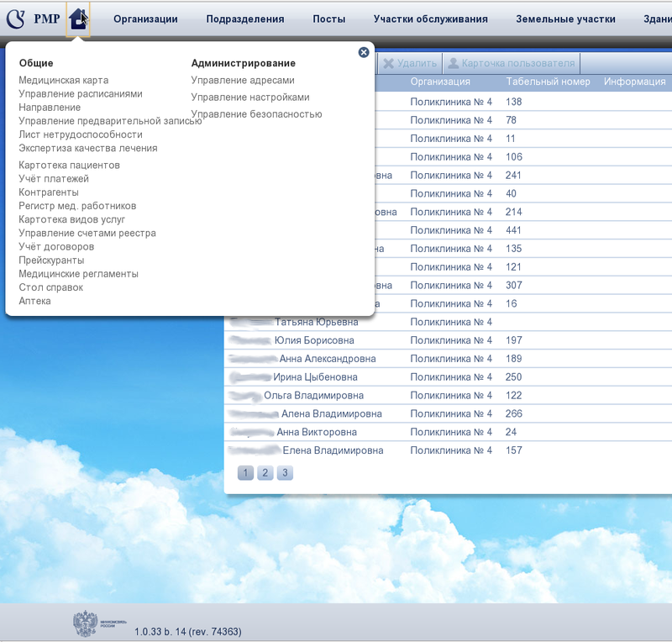The width and height of the screenshot is (672, 642).
Task: Click the X icon on the Удалить button
Action: 388,64
